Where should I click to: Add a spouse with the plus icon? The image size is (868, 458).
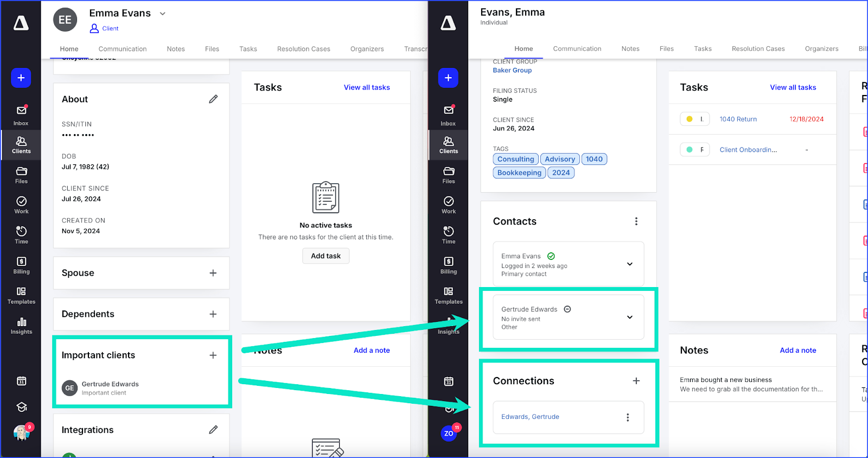(213, 273)
